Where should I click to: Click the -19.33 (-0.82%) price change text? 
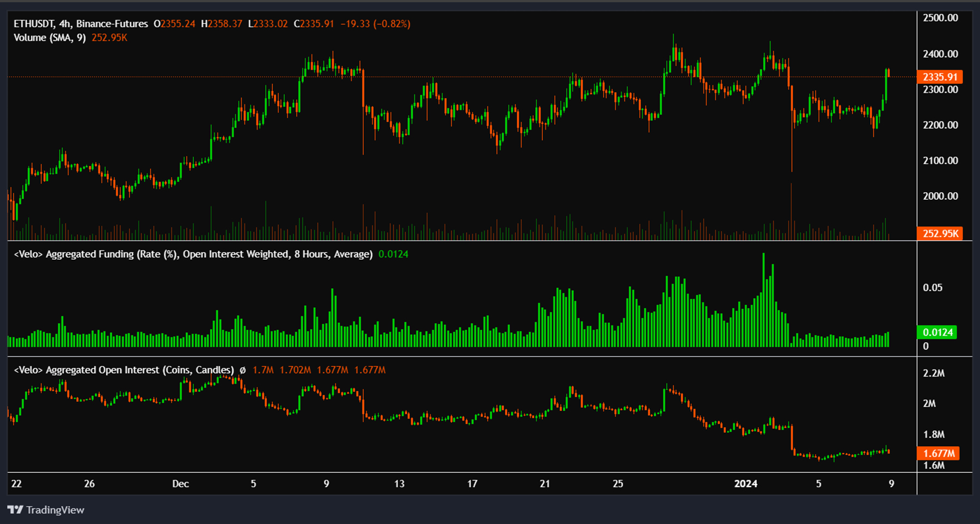click(375, 24)
